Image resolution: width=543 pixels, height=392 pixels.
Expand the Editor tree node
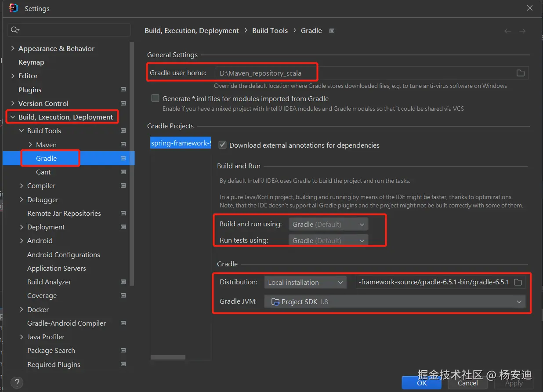pyautogui.click(x=13, y=76)
